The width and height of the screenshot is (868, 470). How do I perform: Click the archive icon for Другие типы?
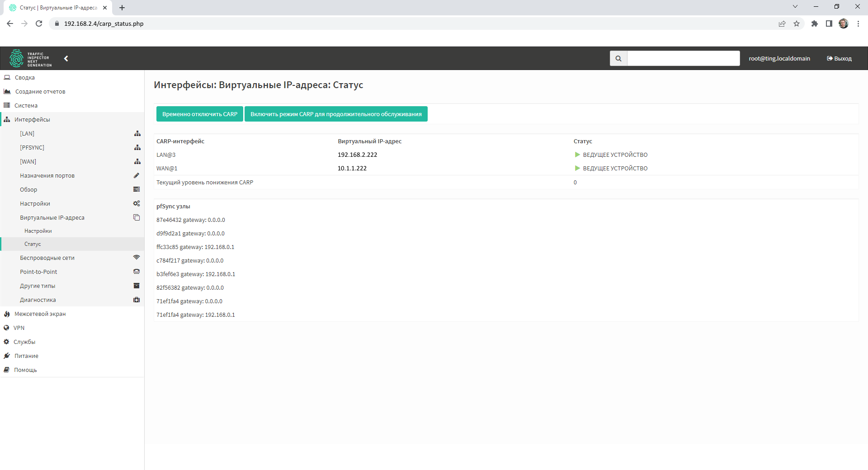137,286
